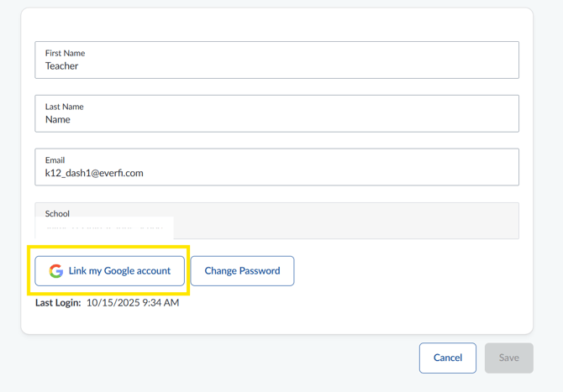Click the "School" field label
This screenshot has width=563, height=392.
point(57,214)
